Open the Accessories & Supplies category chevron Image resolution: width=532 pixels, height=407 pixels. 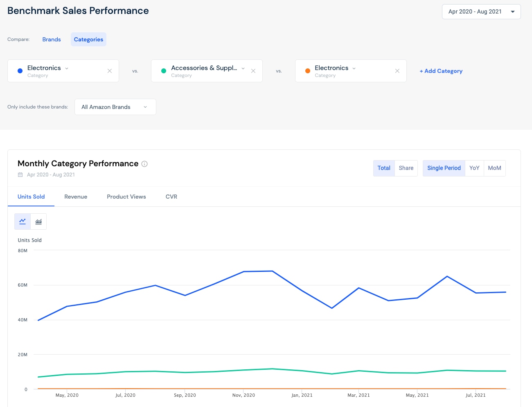(x=243, y=68)
